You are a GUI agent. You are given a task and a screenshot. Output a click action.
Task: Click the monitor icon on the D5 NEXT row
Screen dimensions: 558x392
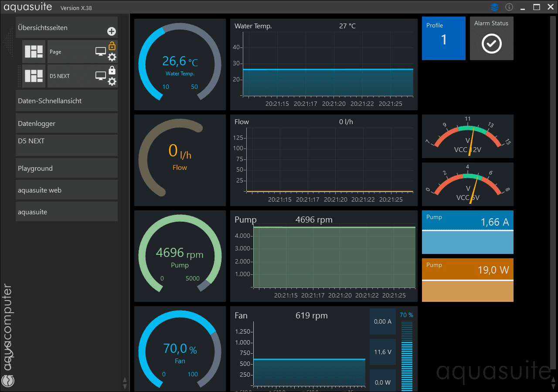[101, 76]
